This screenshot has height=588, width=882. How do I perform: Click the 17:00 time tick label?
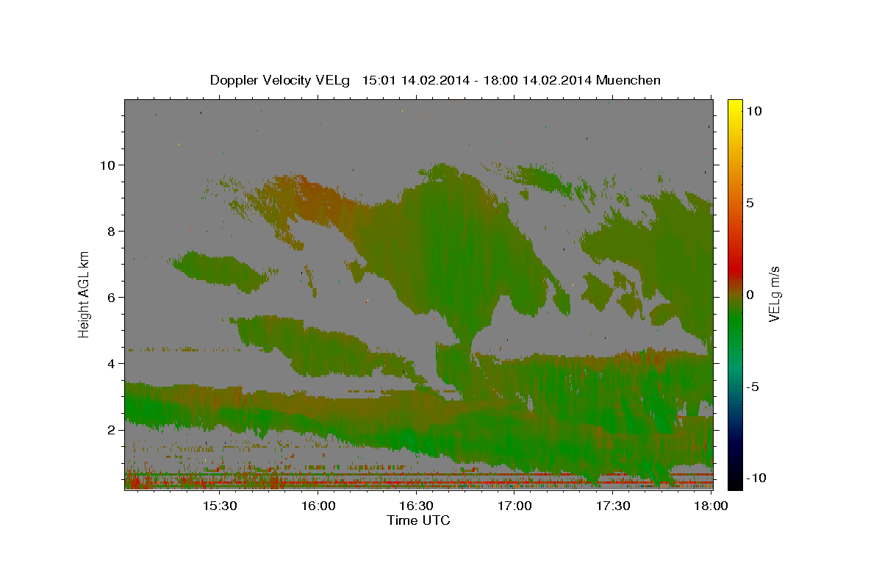(x=515, y=506)
